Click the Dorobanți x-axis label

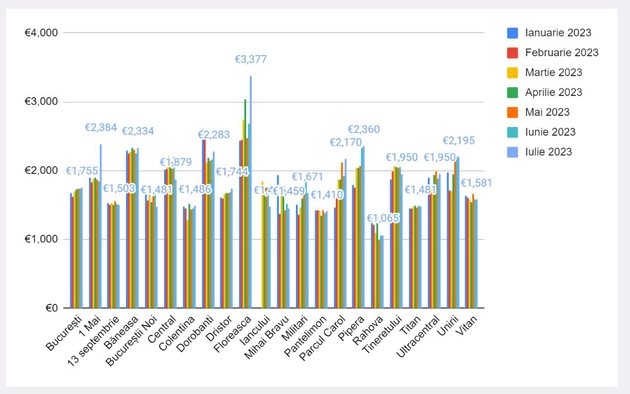(x=194, y=334)
